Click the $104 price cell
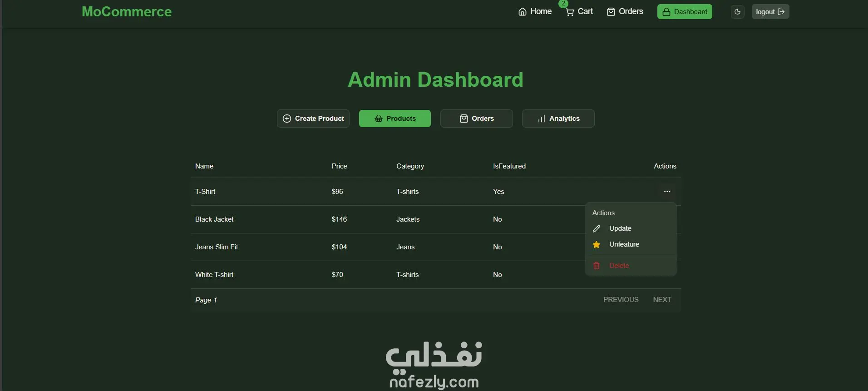The image size is (868, 391). point(339,247)
